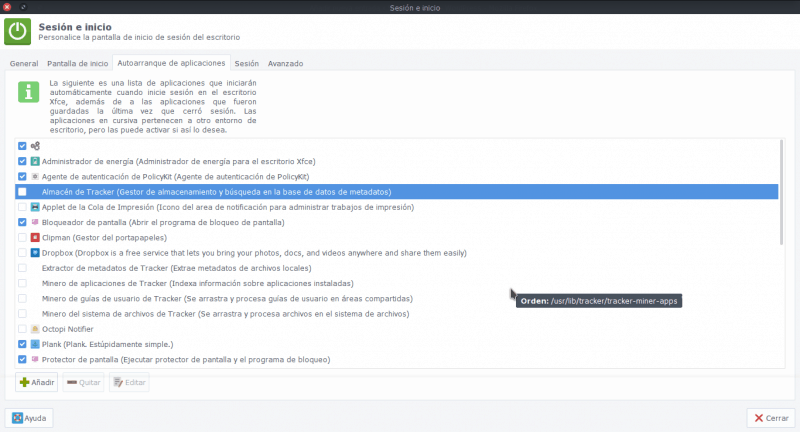
Task: Click the Octopi Notifier icon
Action: pyautogui.click(x=35, y=328)
